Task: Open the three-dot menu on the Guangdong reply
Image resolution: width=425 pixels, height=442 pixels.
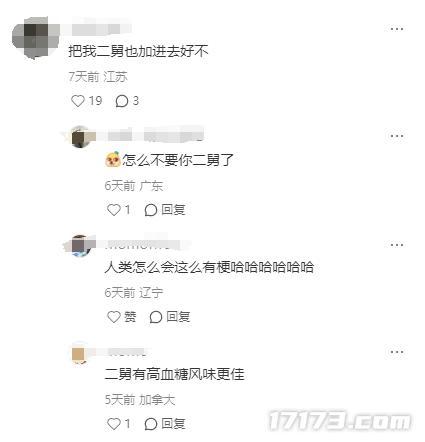Action: 397,136
